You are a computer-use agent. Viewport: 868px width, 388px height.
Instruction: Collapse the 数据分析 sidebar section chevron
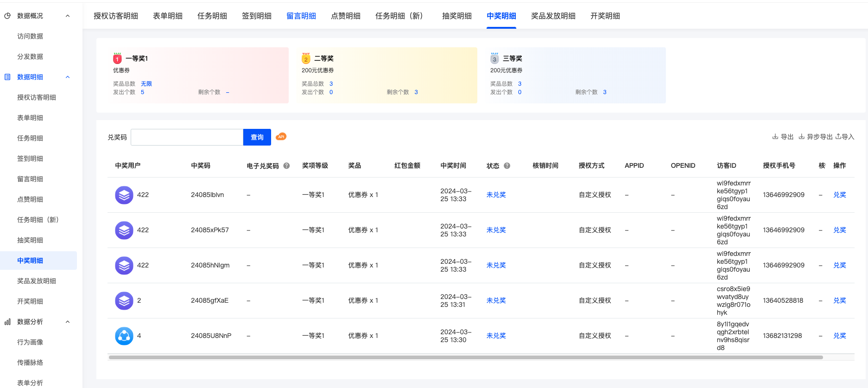(x=68, y=322)
